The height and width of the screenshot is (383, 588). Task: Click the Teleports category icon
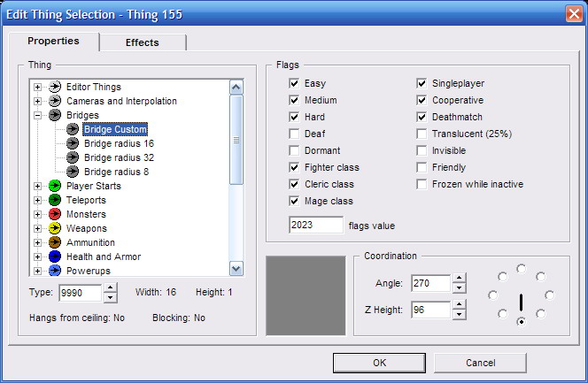pyautogui.click(x=54, y=200)
